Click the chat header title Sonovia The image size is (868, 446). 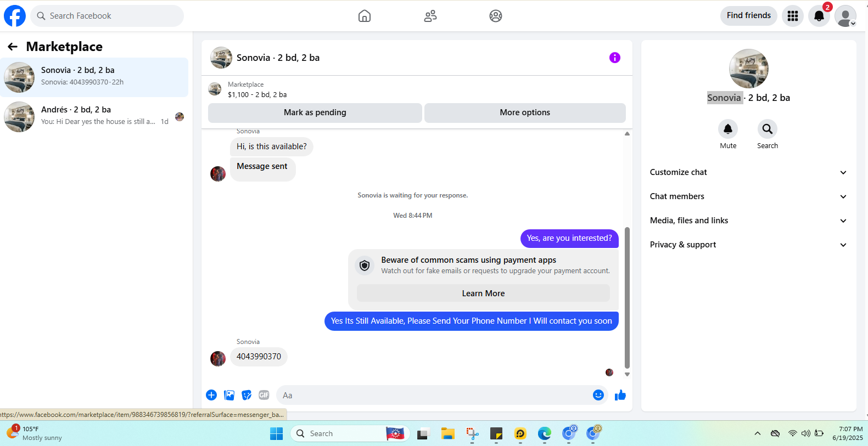coord(278,58)
